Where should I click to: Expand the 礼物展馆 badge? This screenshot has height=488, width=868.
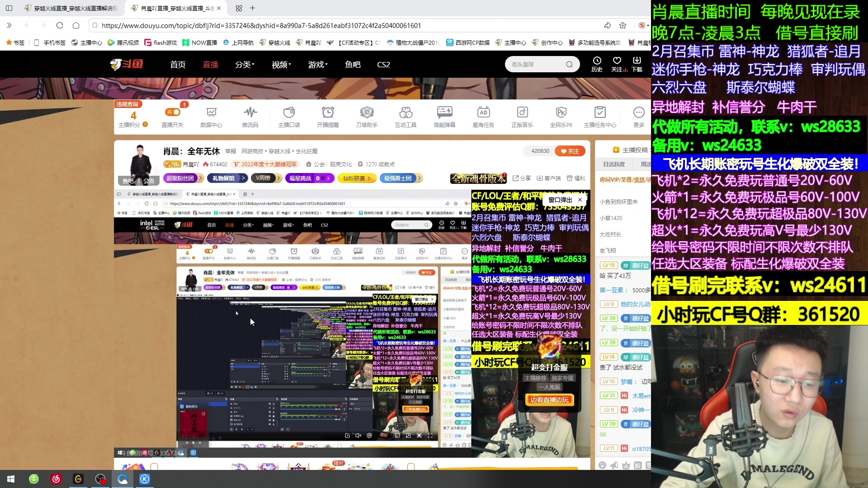[227, 178]
